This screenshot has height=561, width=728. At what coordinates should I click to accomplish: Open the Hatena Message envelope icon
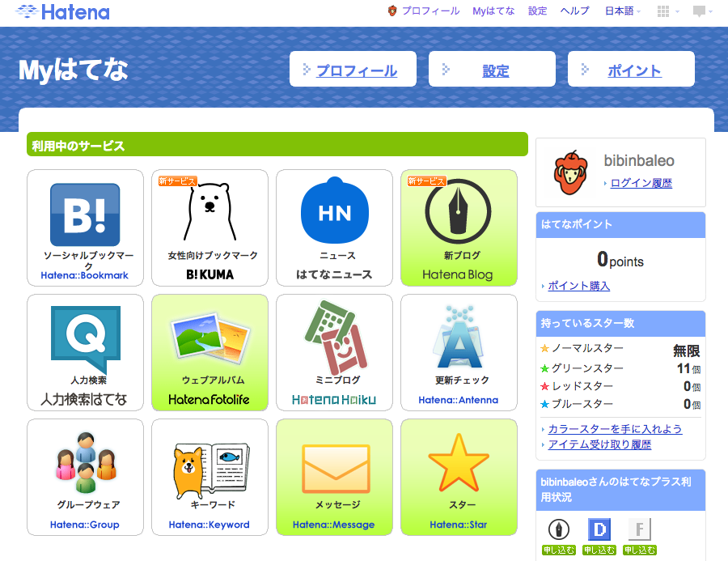click(336, 469)
